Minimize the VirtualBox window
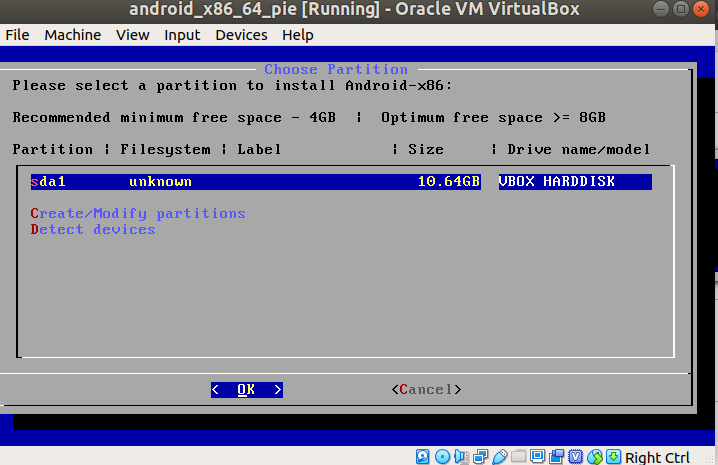The image size is (718, 465). (x=660, y=9)
